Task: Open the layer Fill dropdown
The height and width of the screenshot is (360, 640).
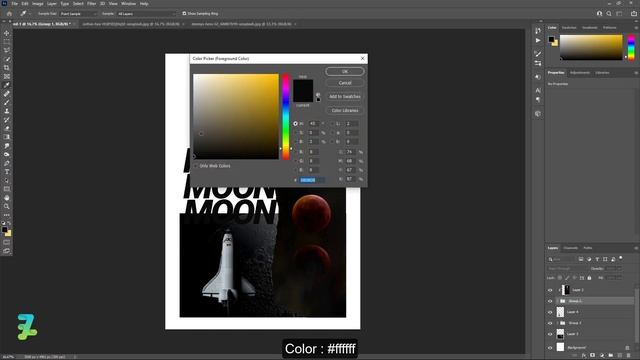Action: click(614, 278)
